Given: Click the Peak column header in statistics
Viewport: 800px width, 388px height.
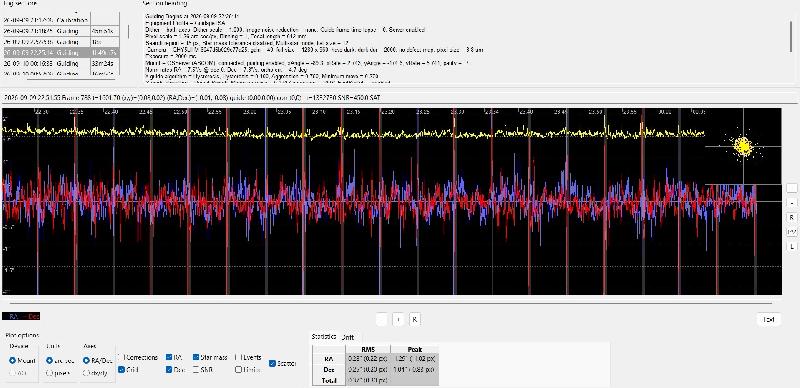Looking at the screenshot, I should coord(414,349).
